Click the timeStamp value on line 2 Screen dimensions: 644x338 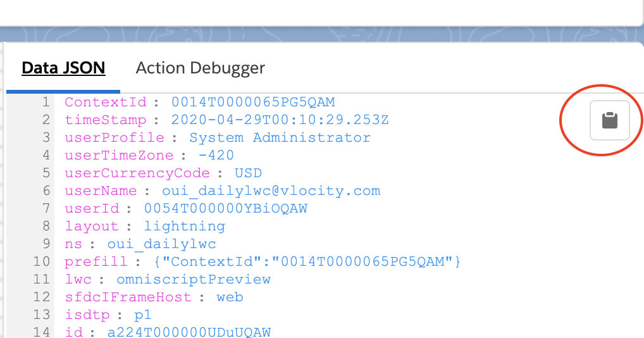(280, 120)
